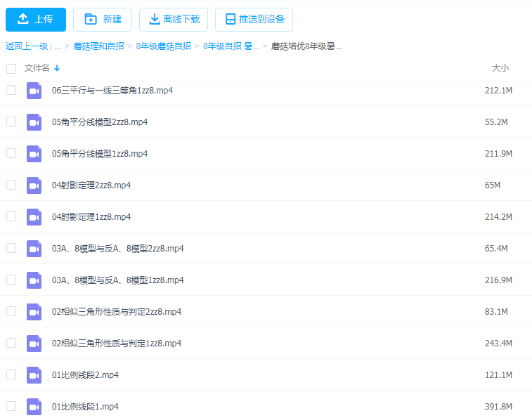The width and height of the screenshot is (532, 418).
Task: Tick the checkbox beside 01比例线段1.mp4
Action: 11,406
